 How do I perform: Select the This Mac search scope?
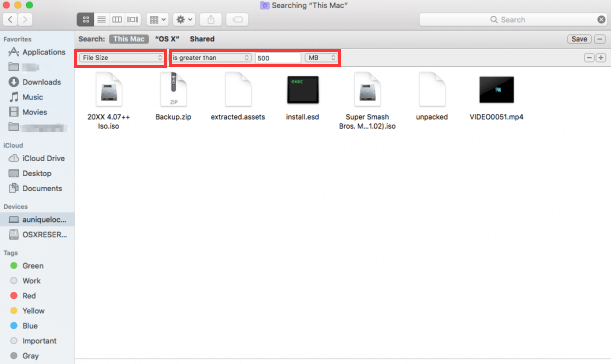[129, 39]
